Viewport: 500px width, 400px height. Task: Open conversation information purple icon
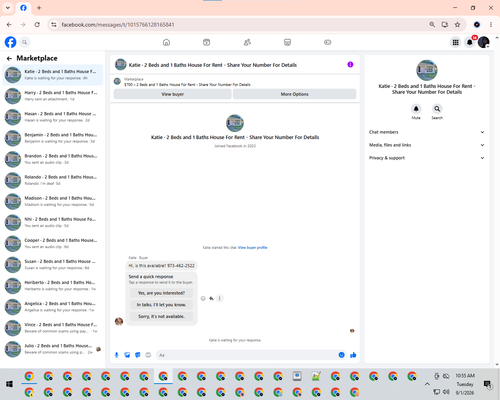point(350,65)
